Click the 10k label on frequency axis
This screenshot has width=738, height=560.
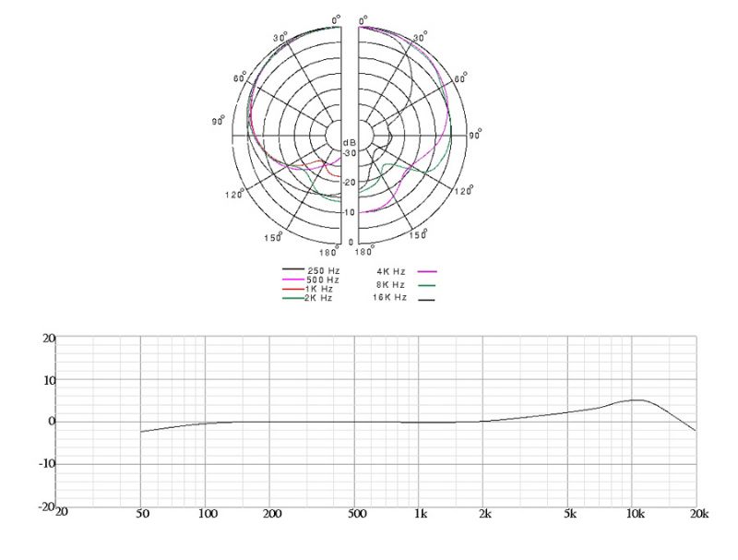click(634, 513)
